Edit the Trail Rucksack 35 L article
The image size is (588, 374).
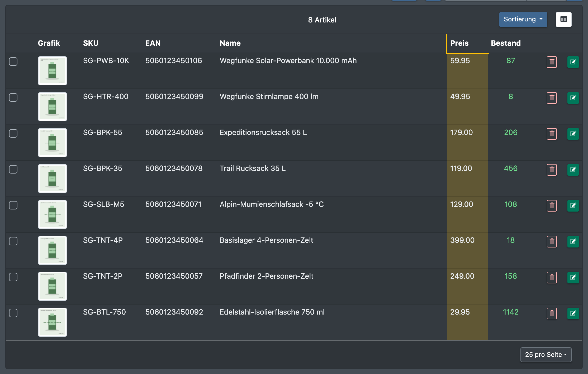point(573,170)
